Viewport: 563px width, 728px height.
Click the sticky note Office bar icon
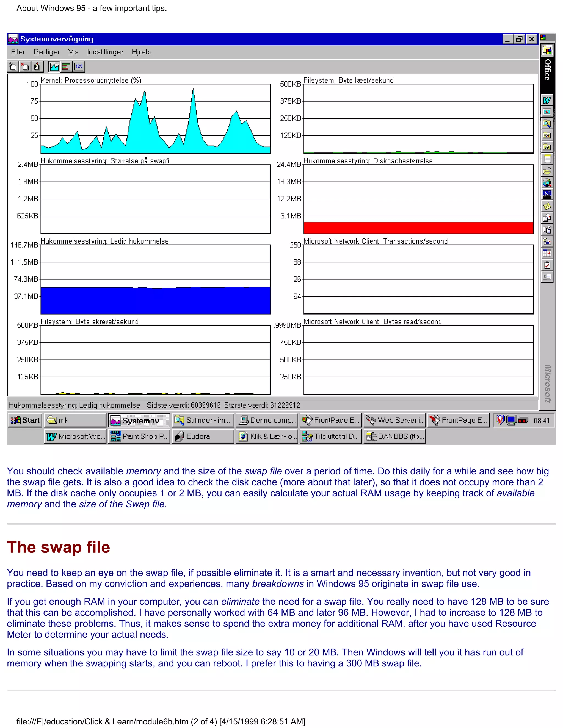547,206
